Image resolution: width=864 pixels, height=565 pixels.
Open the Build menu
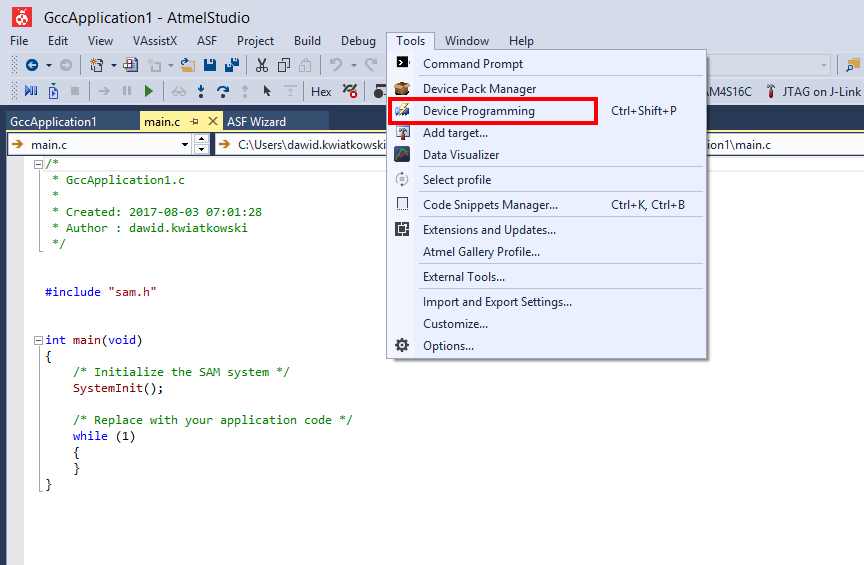[307, 41]
